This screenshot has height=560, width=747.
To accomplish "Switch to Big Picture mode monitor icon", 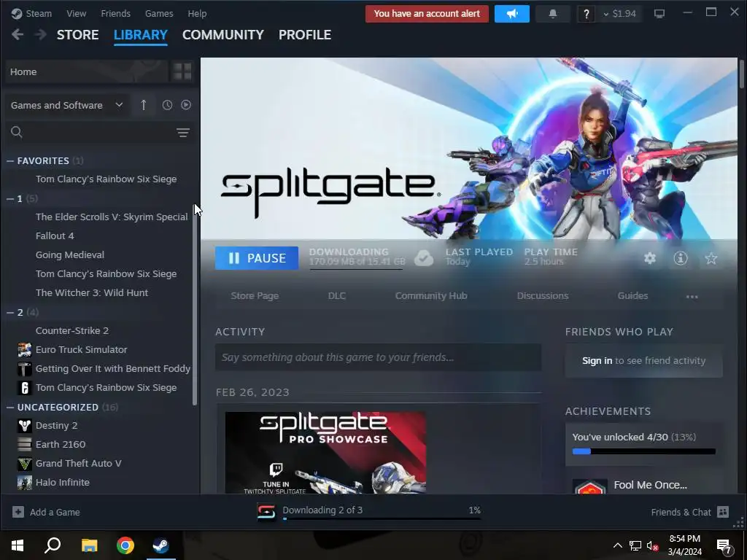I will 659,14.
